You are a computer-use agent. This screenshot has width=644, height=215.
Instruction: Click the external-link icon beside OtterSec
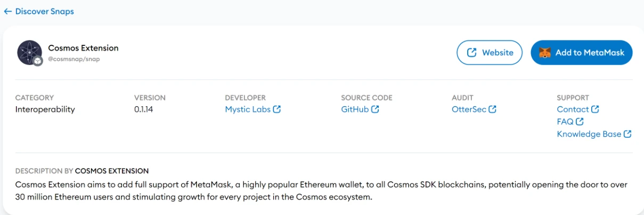tap(493, 109)
